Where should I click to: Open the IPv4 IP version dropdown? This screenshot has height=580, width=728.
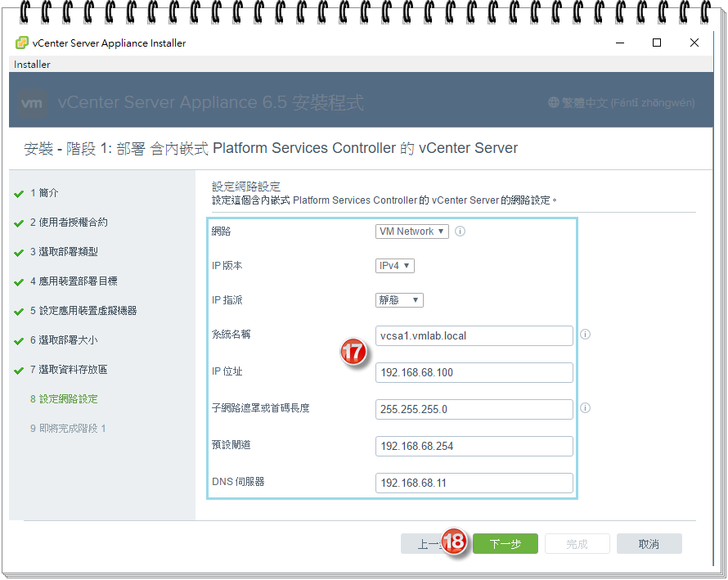point(394,266)
